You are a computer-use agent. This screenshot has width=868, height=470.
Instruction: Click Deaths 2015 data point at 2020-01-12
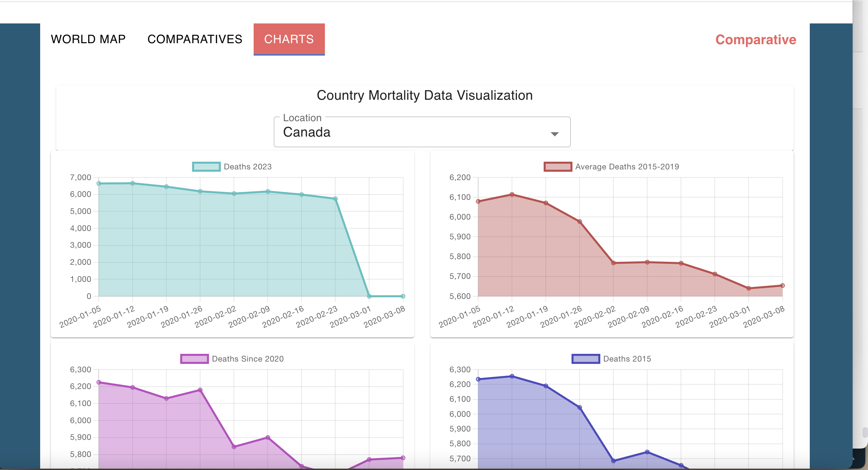click(x=512, y=376)
